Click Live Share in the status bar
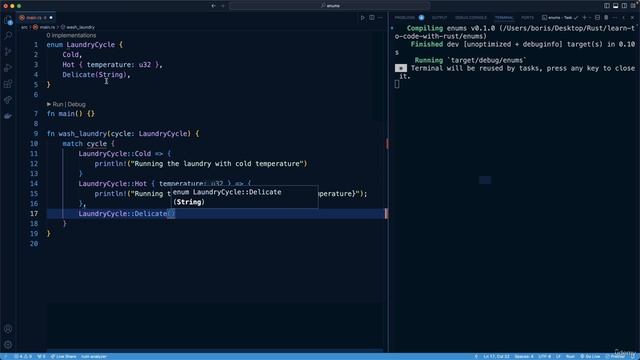Screen dimensions: 640x360 tap(63, 356)
